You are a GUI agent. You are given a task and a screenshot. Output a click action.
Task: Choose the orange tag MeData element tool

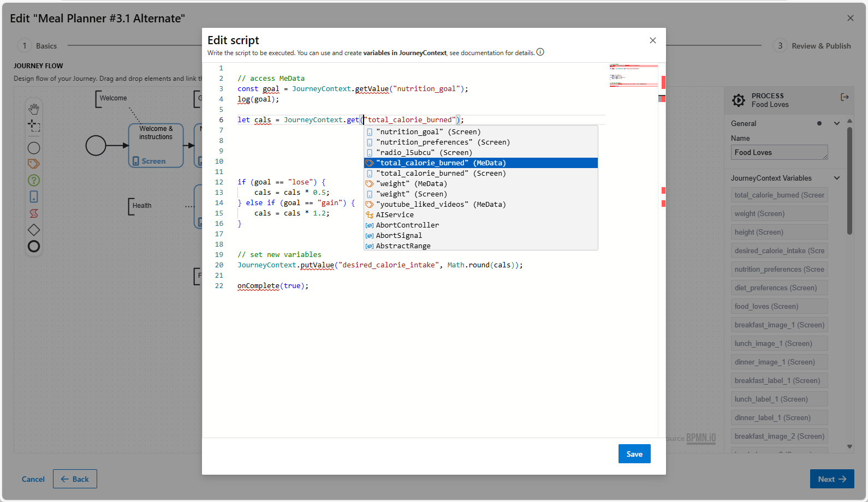(x=34, y=164)
